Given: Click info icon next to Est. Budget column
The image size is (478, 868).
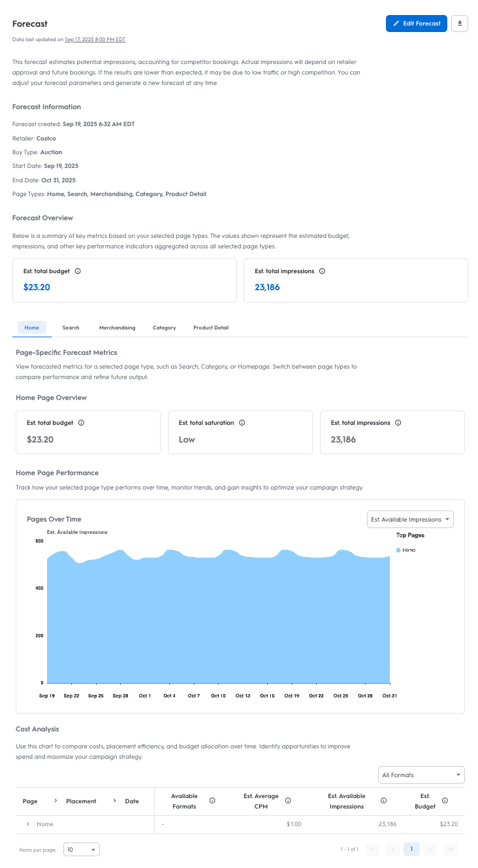Looking at the screenshot, I should (445, 801).
